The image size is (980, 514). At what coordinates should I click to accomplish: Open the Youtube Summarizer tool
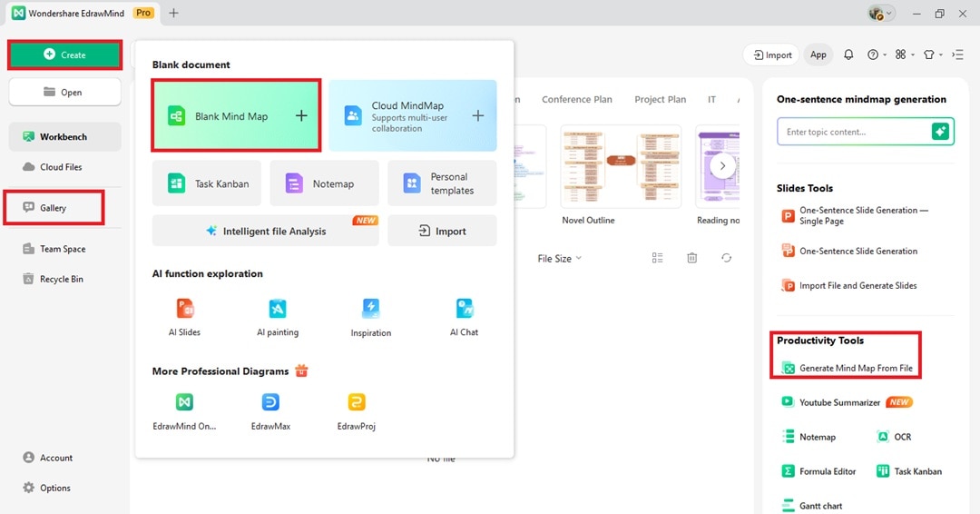coord(847,402)
